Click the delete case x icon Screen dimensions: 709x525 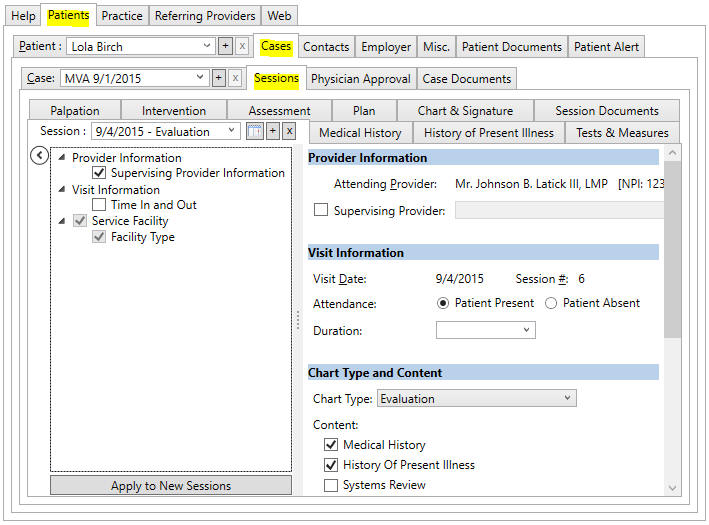pyautogui.click(x=235, y=78)
